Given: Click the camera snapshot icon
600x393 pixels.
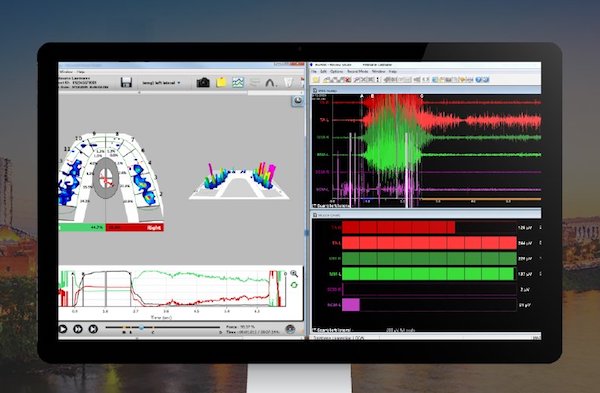Looking at the screenshot, I should (x=203, y=82).
